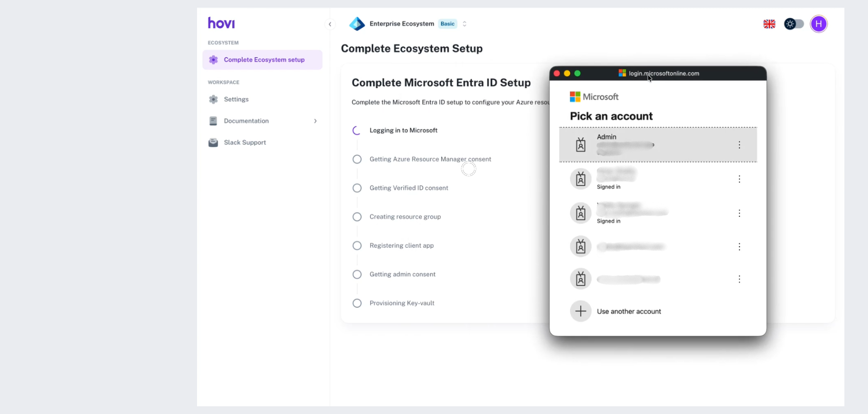
Task: Open the UK flag language selector
Action: tap(769, 24)
